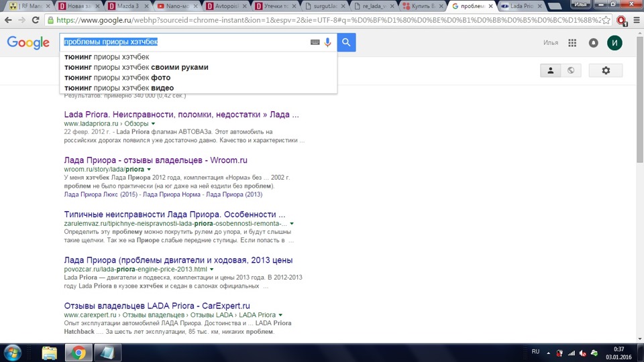Viewport: 644px width, 362px height.
Task: Hide personal results with globe icon
Action: 571,70
